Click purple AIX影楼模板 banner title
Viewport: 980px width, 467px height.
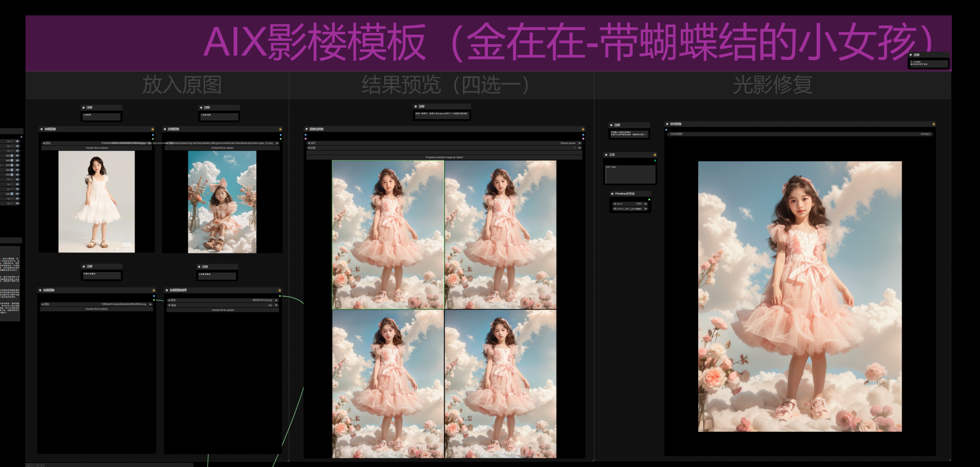(569, 42)
